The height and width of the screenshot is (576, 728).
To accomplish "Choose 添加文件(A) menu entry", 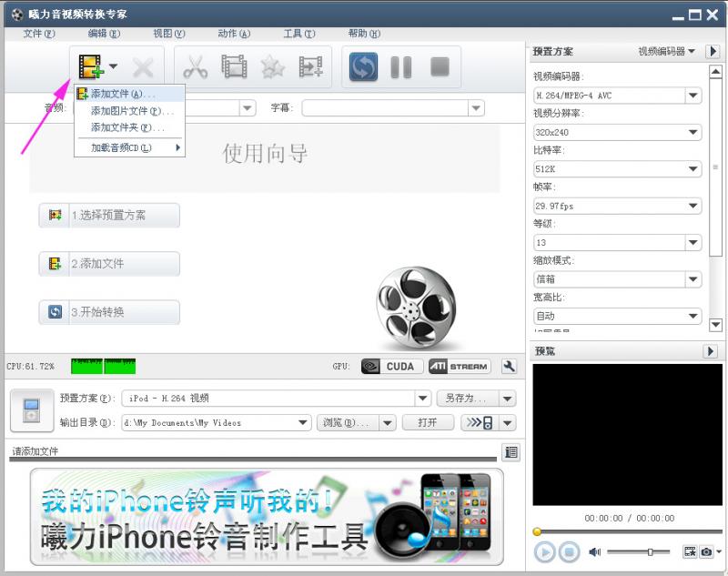I will click(x=130, y=94).
